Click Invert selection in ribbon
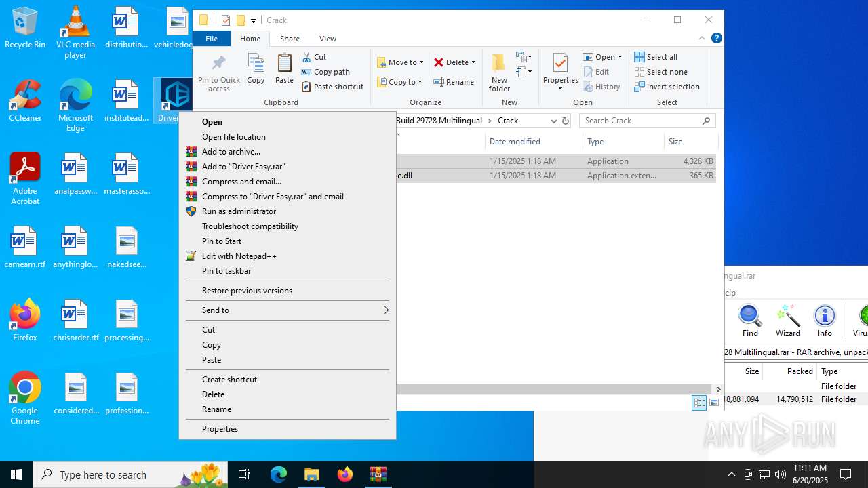Viewport: 868px width, 488px height. 667,87
